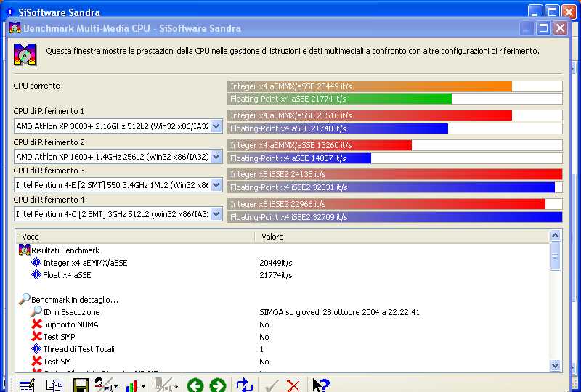Open CPU di Riferimento 3 dropdown arrow
Image resolution: width=581 pixels, height=392 pixels.
tap(216, 184)
